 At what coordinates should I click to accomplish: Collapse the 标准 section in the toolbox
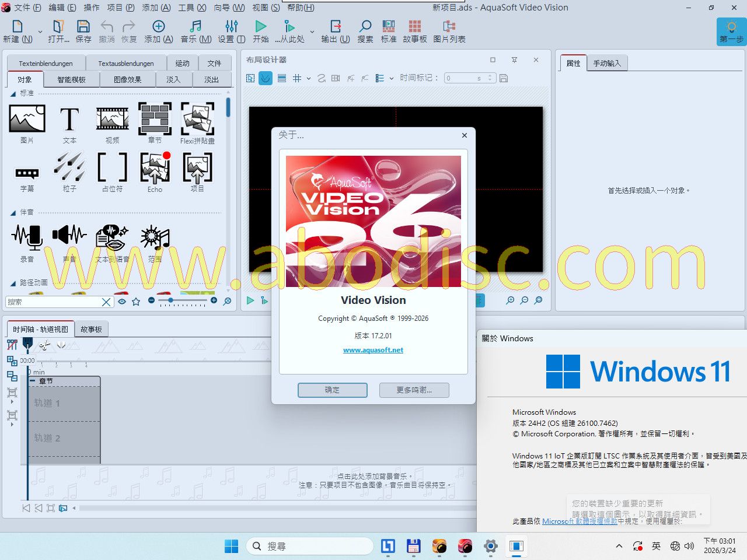(x=13, y=93)
